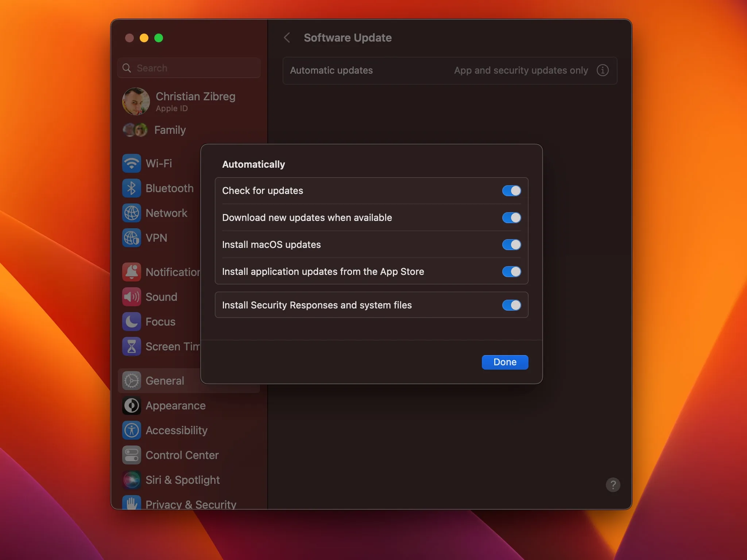
Task: Click App and security updates only text
Action: (x=521, y=70)
